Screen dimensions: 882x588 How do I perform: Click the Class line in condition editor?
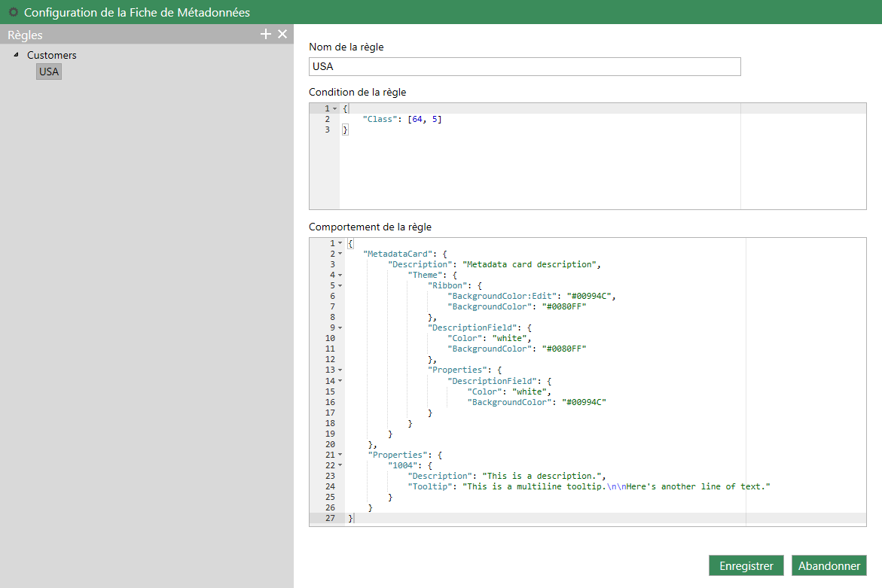coord(401,120)
